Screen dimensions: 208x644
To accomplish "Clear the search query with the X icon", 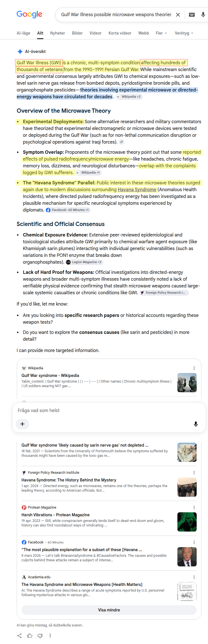I will tap(178, 15).
